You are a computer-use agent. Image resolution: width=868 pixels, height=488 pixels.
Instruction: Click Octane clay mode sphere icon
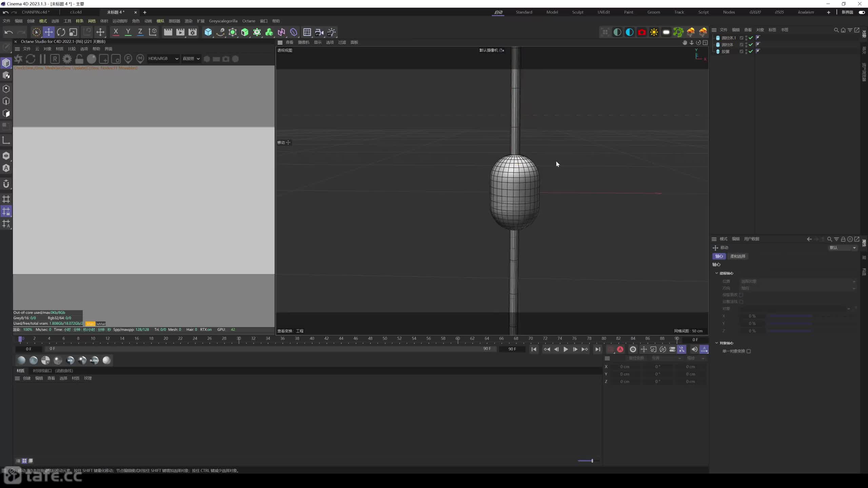[92, 59]
